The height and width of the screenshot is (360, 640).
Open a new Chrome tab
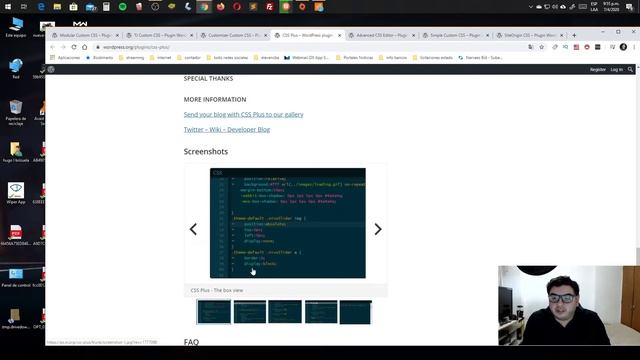(574, 36)
